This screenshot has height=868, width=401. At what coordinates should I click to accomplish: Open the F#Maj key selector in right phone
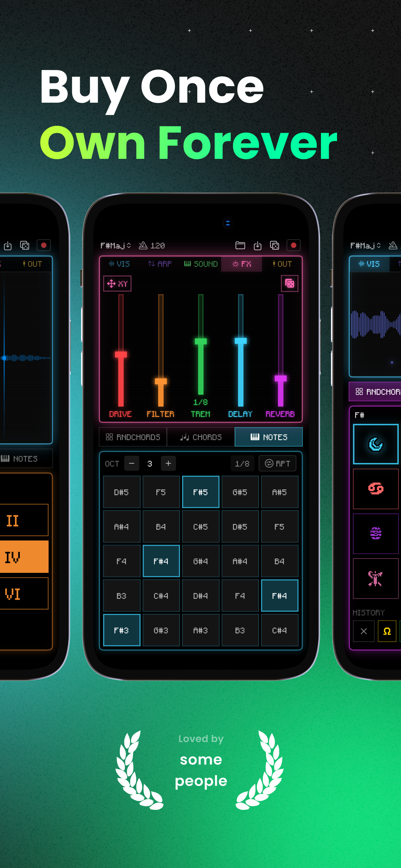coord(365,246)
